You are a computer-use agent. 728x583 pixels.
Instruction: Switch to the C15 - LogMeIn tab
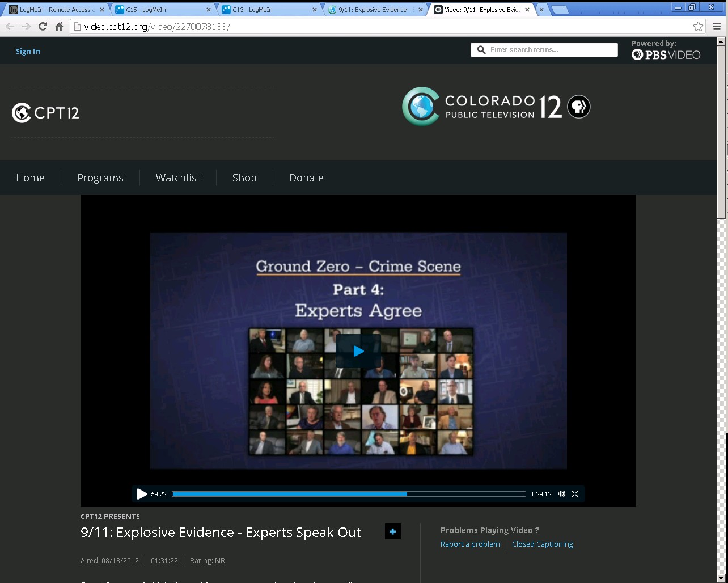[x=162, y=9]
